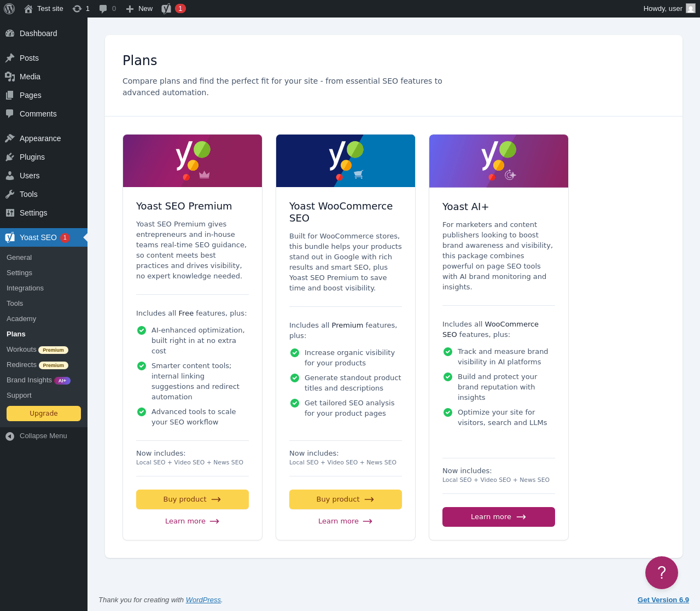Go to the Pages menu
The image size is (700, 611).
tap(44, 95)
